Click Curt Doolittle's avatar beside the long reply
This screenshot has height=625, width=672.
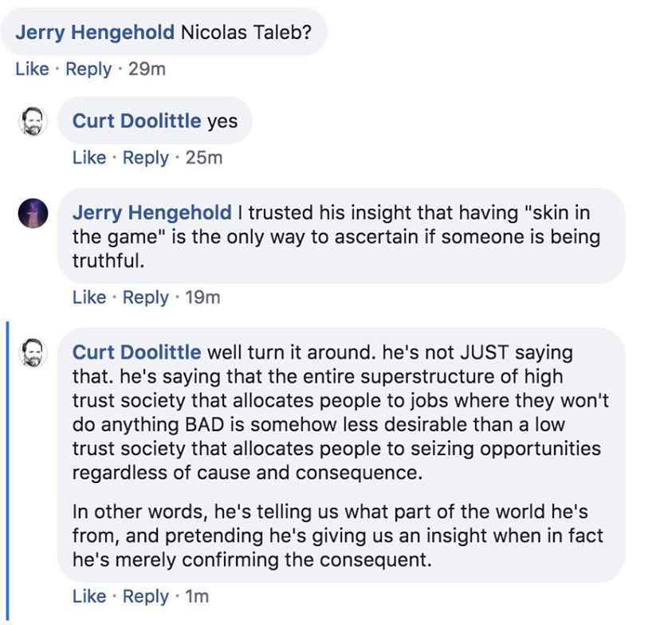pos(33,352)
